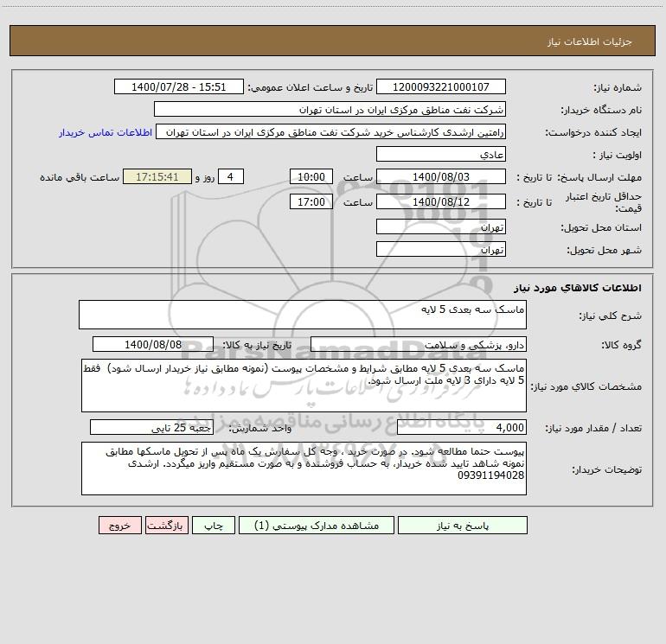Click the quantity field 4,000

pyautogui.click(x=462, y=427)
